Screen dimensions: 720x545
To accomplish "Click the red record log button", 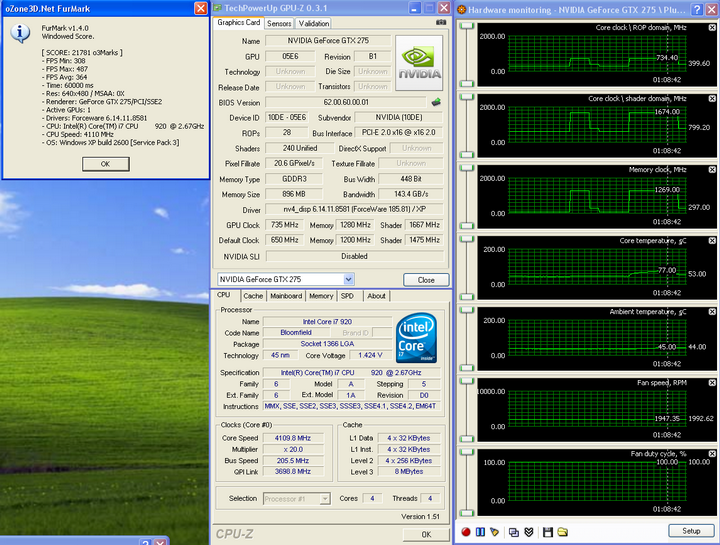I will [466, 531].
